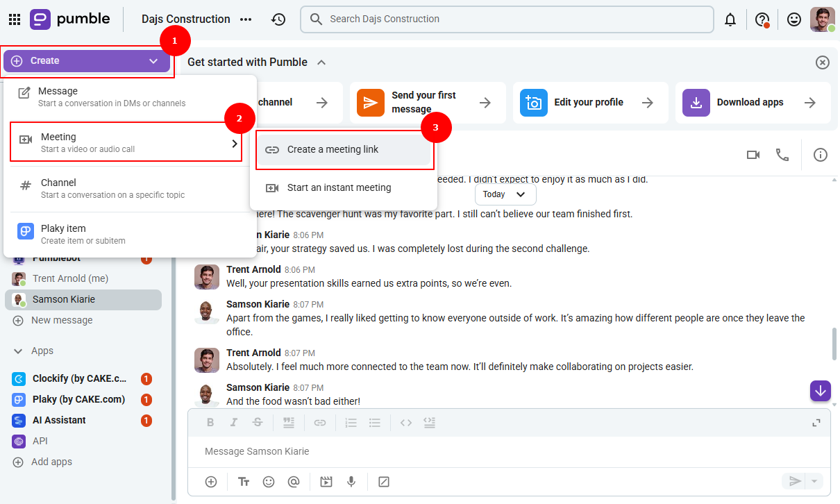This screenshot has height=504, width=840.
Task: Open the send options dropdown arrow
Action: [815, 481]
